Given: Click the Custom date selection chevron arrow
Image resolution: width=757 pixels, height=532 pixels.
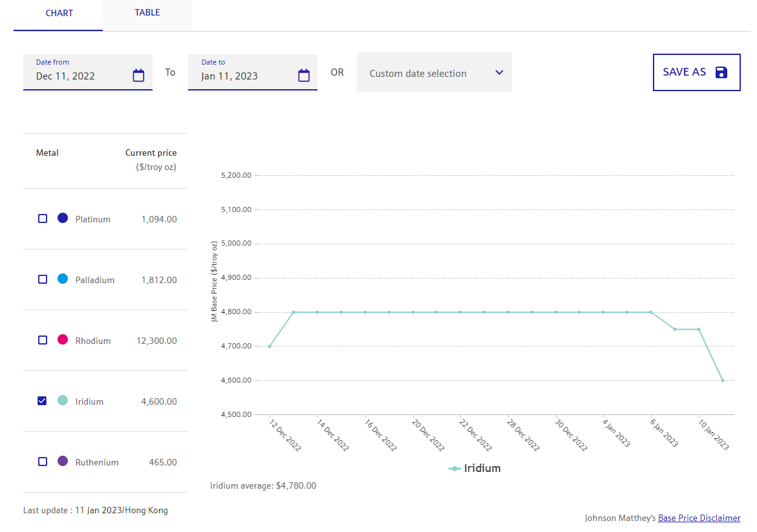Looking at the screenshot, I should (499, 72).
